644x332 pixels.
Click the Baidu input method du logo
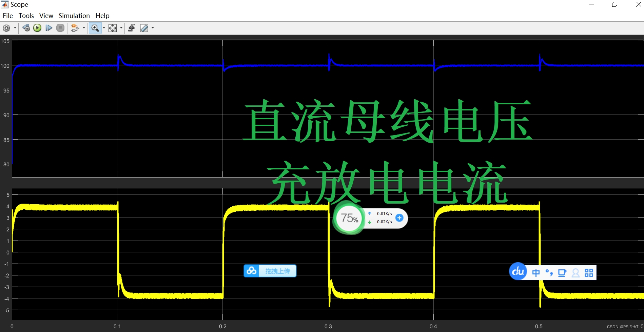518,271
